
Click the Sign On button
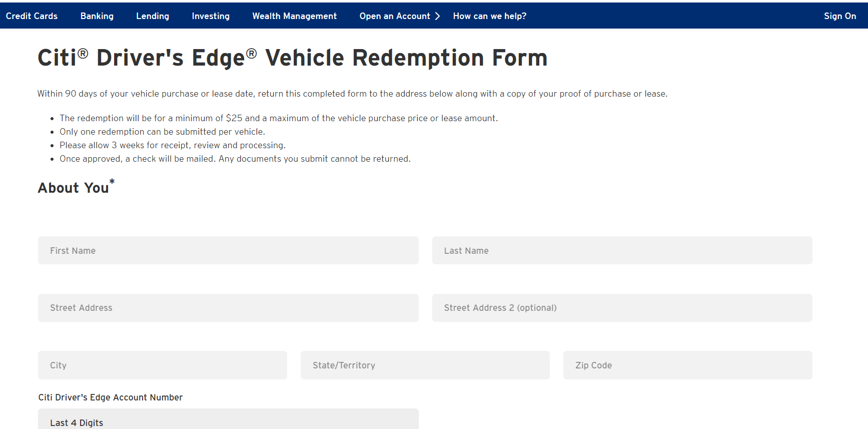coord(840,16)
